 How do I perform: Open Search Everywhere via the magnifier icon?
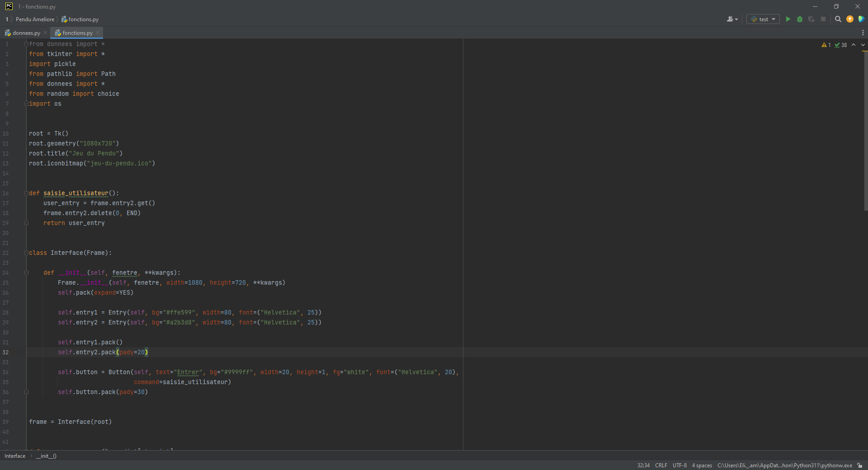(x=838, y=19)
